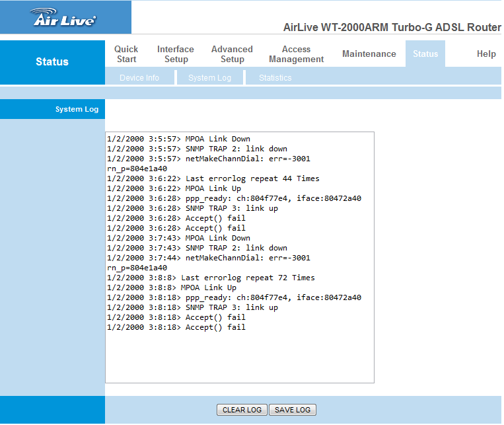Click the 3:6:22 'MPOA Link Up' entry
The height and width of the screenshot is (425, 504).
174,188
